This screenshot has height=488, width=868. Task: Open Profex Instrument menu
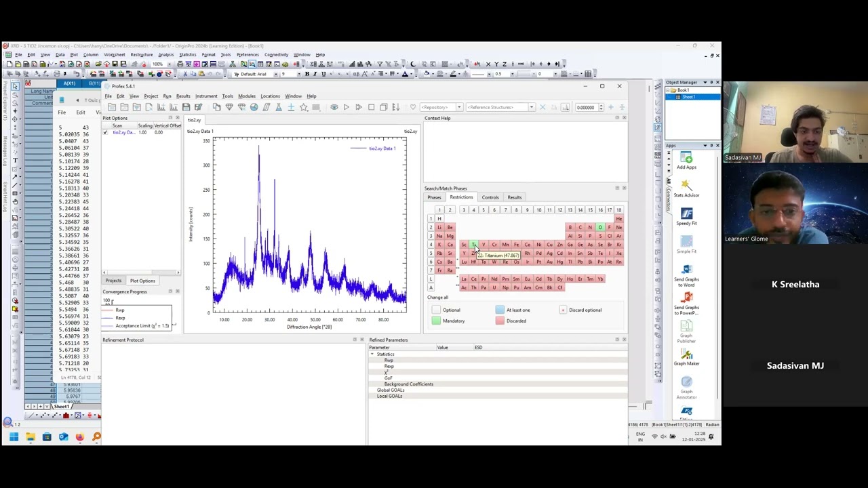click(x=206, y=96)
